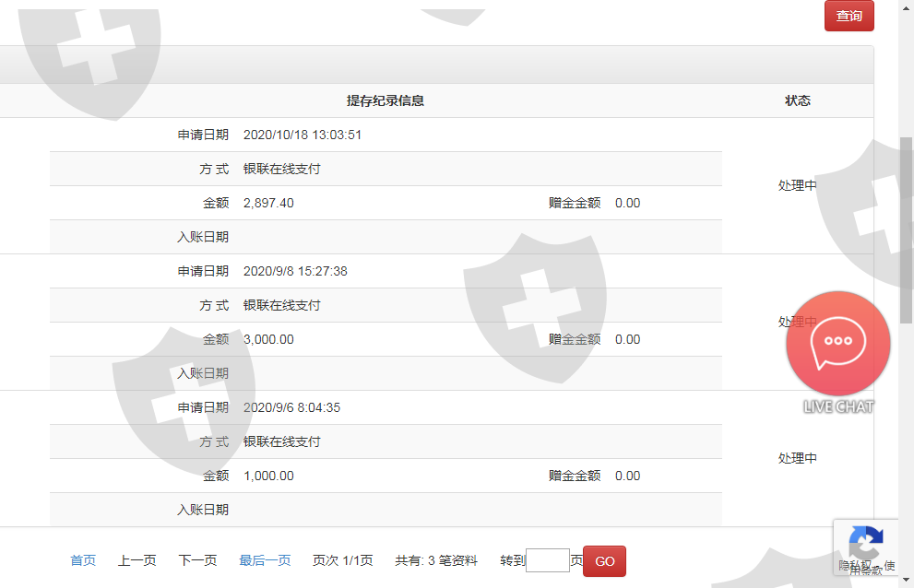The width and height of the screenshot is (914, 588).
Task: Select amount 3,000.00
Action: (268, 339)
